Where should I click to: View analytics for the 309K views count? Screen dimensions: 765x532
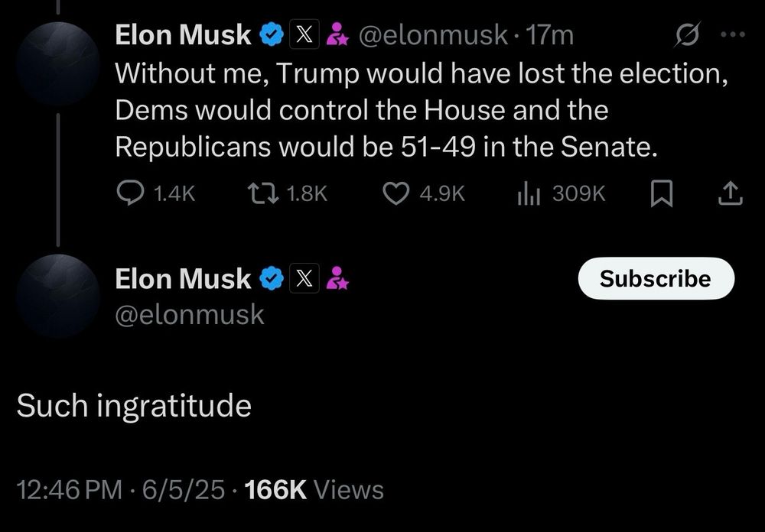tap(528, 195)
